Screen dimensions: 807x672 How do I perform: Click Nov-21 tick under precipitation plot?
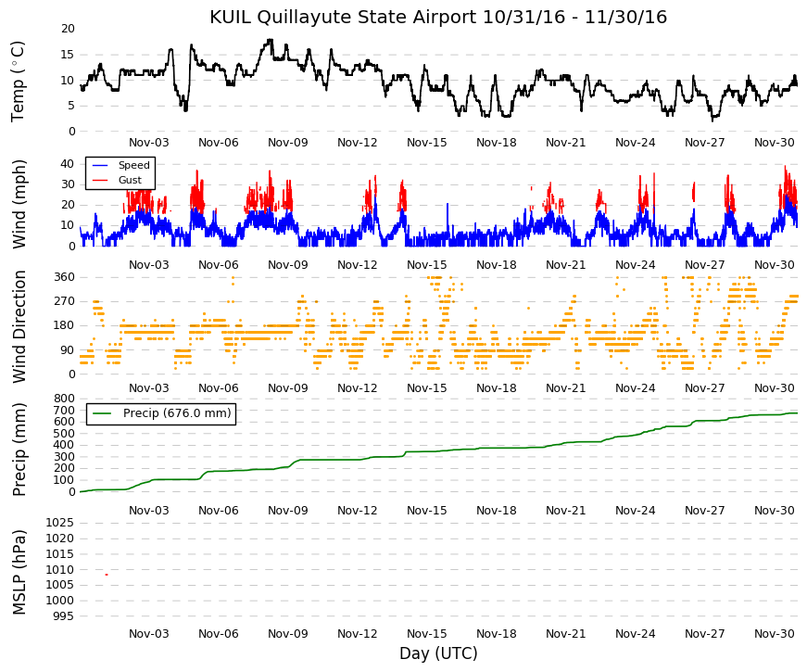pos(565,511)
